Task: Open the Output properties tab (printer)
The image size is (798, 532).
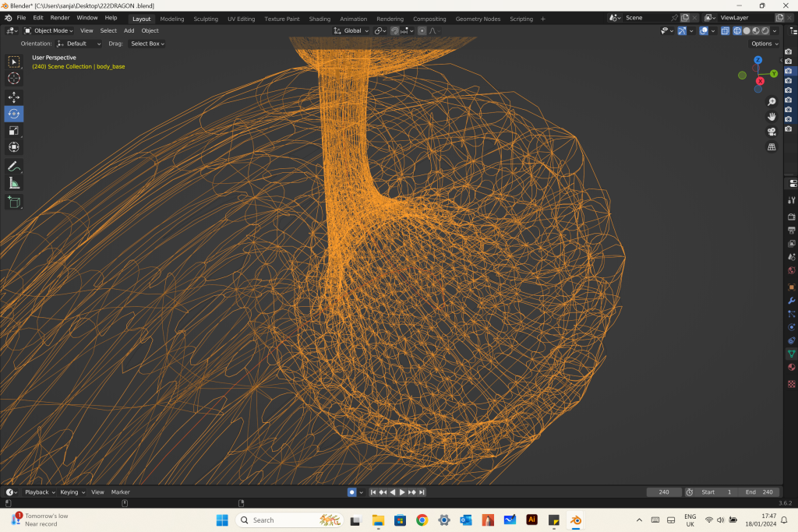Action: pyautogui.click(x=792, y=231)
